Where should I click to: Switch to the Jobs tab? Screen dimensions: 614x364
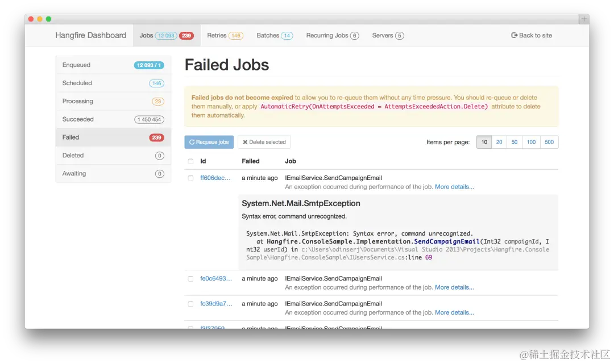tap(167, 35)
